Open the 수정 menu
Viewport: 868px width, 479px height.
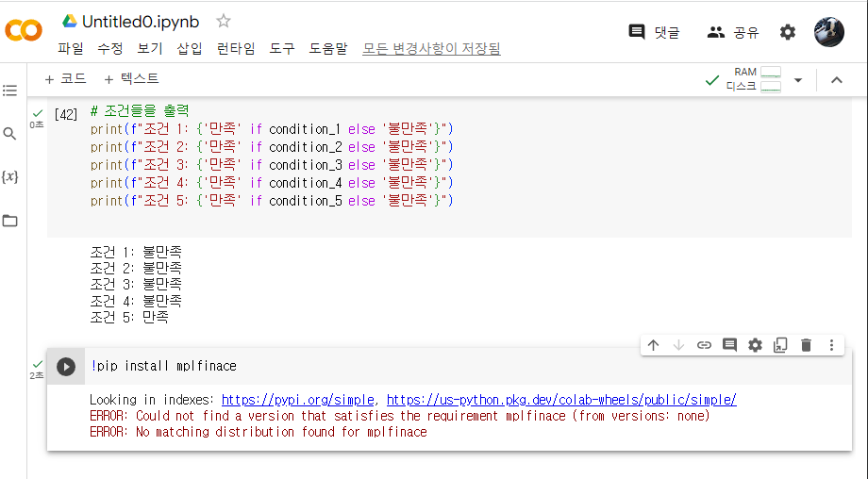pyautogui.click(x=110, y=49)
